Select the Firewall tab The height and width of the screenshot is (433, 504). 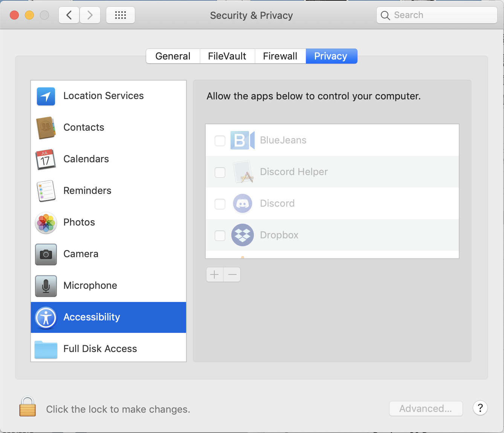[280, 56]
